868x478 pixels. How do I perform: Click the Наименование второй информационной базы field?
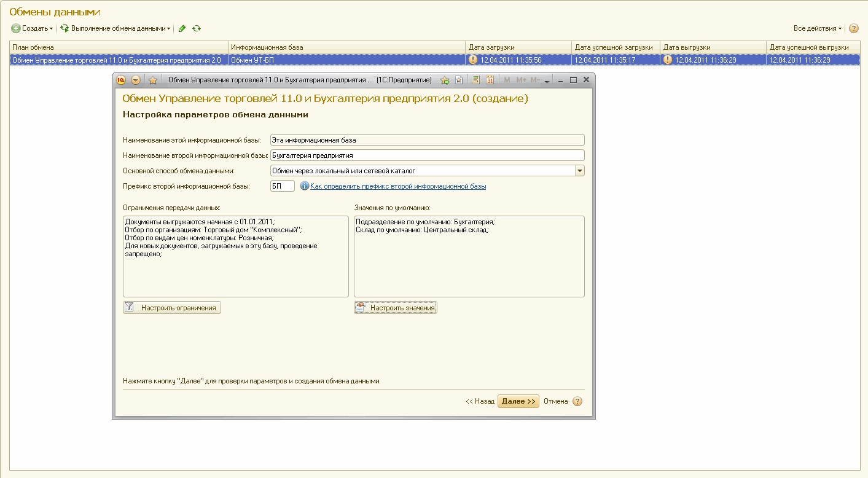(x=427, y=155)
